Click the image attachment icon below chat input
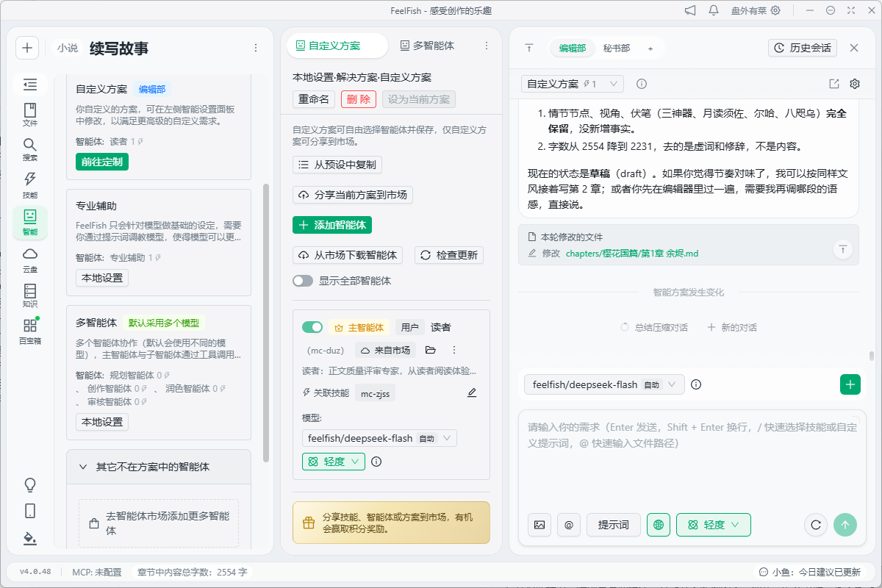The image size is (882, 588). coord(539,525)
